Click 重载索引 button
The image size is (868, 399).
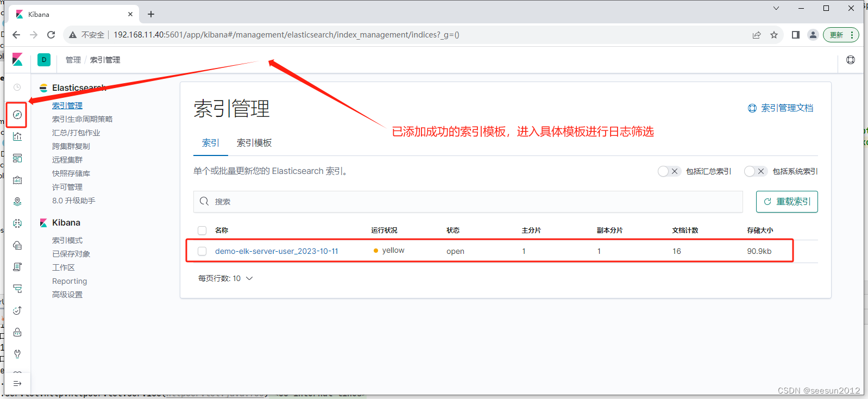click(x=787, y=202)
